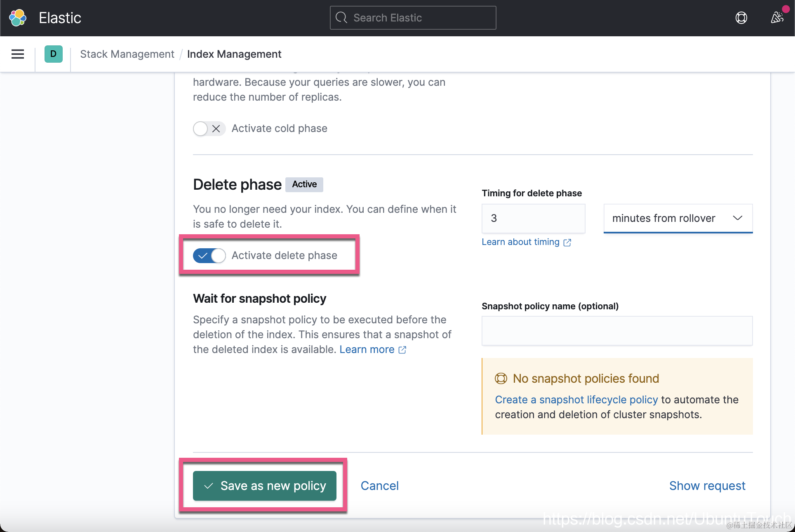Click the Cancel link

pos(379,486)
